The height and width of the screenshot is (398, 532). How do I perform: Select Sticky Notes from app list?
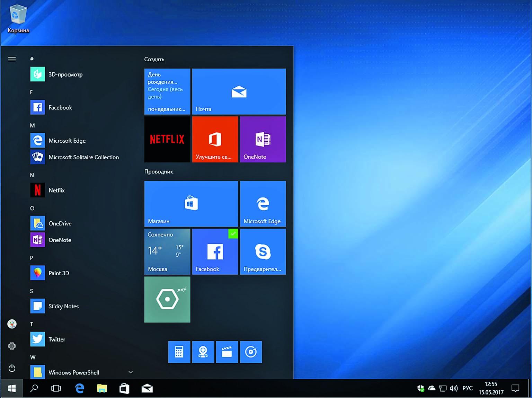coord(63,306)
